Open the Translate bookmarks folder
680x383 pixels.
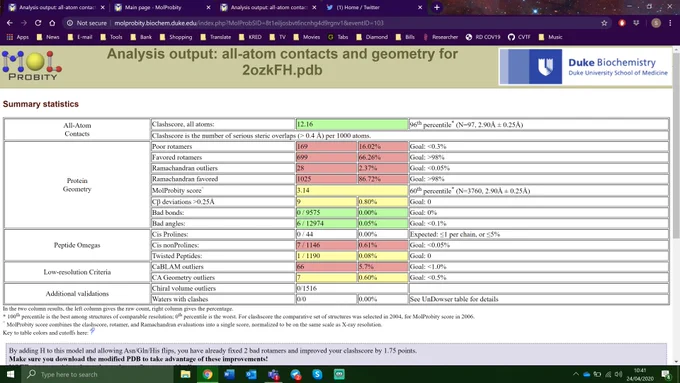(216, 37)
